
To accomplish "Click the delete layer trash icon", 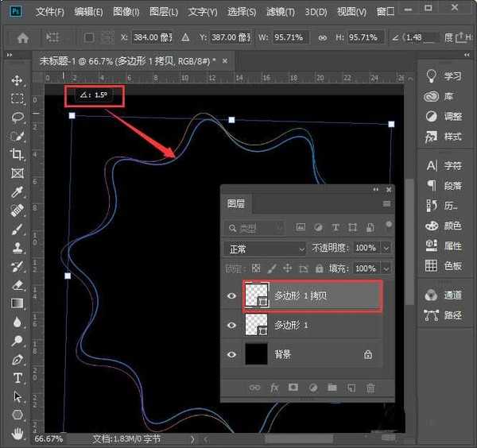I will click(x=370, y=388).
